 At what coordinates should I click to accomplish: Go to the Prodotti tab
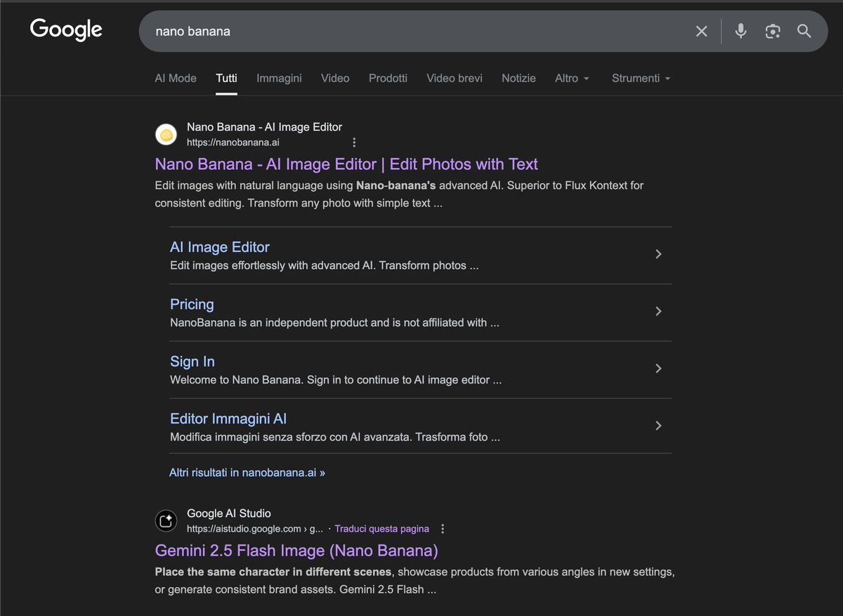[x=388, y=79]
